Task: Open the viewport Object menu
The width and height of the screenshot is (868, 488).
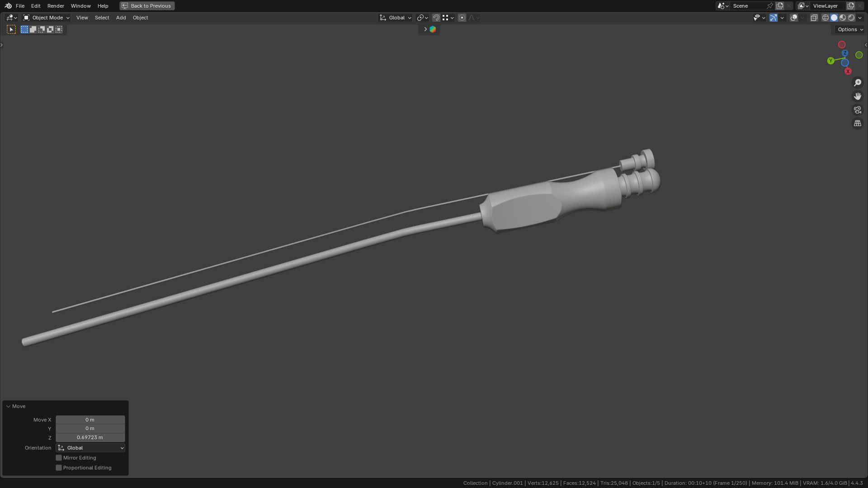Action: [x=140, y=18]
